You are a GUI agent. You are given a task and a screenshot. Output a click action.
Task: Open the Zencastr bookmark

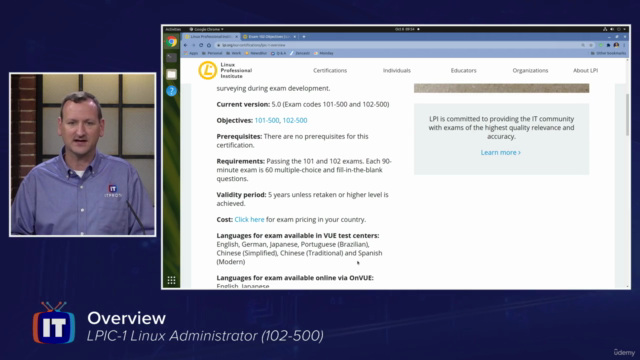pos(300,53)
